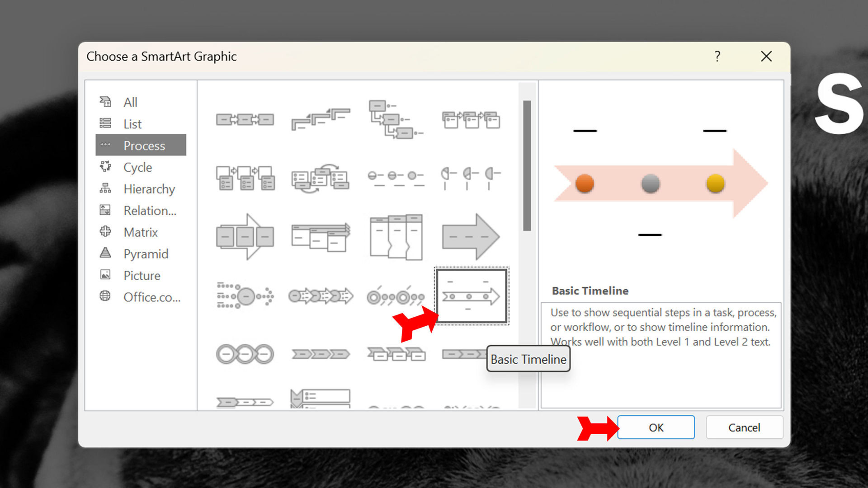Open the Hierarchy category

click(x=149, y=189)
